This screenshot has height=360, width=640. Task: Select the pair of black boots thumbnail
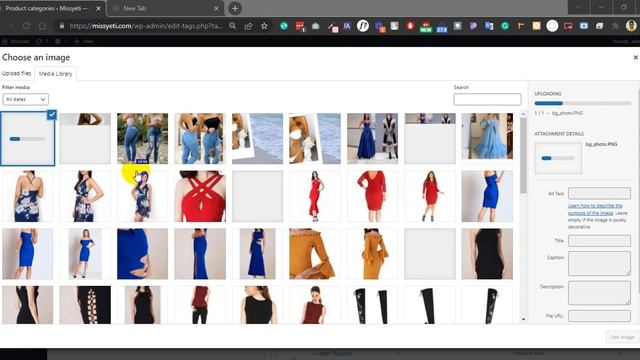pos(372,305)
